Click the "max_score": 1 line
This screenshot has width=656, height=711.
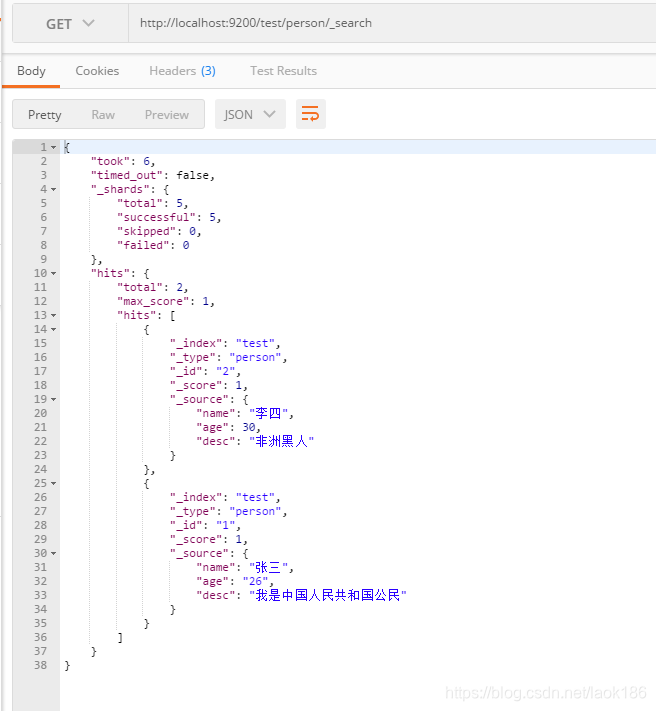coord(166,302)
